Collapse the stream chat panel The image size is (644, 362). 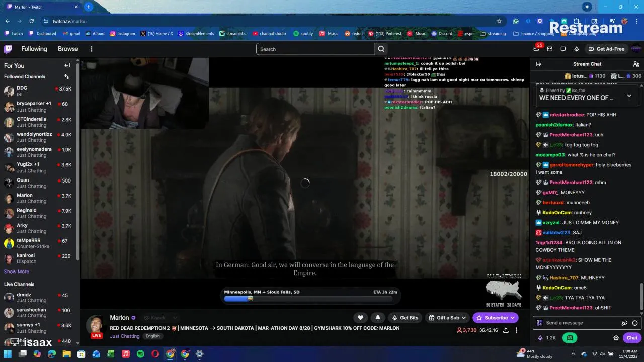pos(538,64)
